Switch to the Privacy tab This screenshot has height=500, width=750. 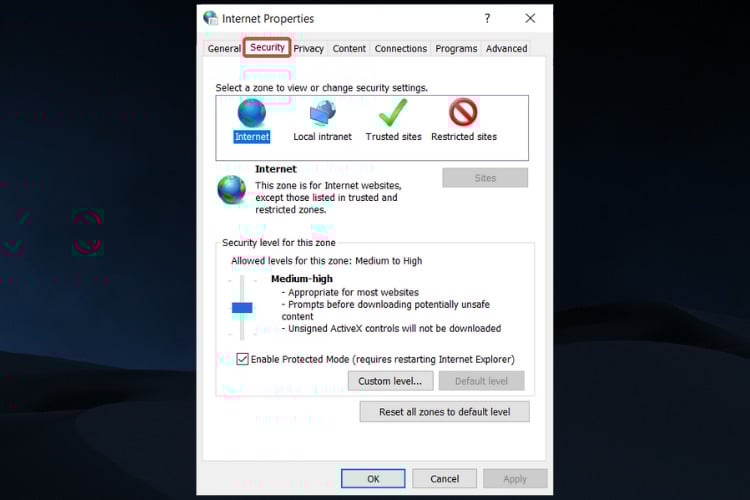click(x=309, y=48)
